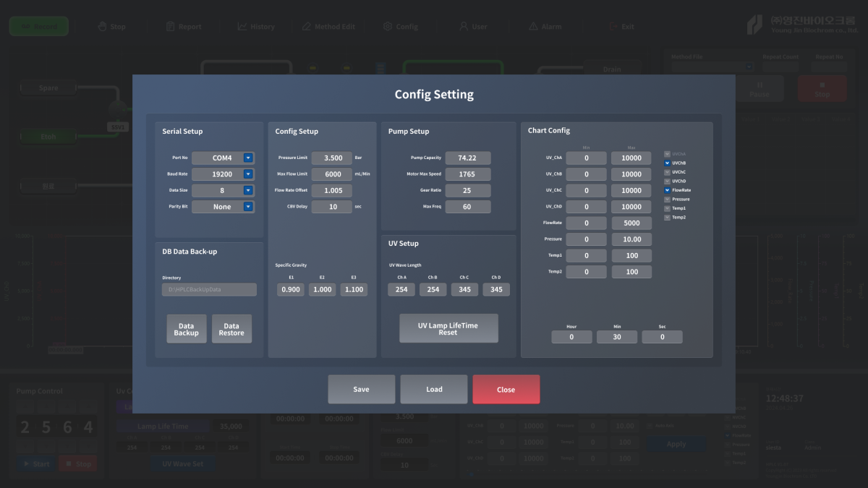Click the FlowRate Max value field
The height and width of the screenshot is (488, 868).
(631, 223)
